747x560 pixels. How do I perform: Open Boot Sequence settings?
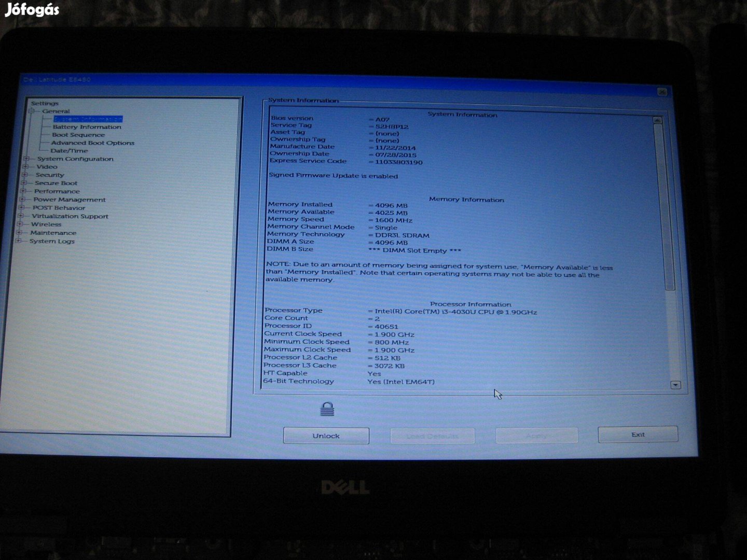78,135
